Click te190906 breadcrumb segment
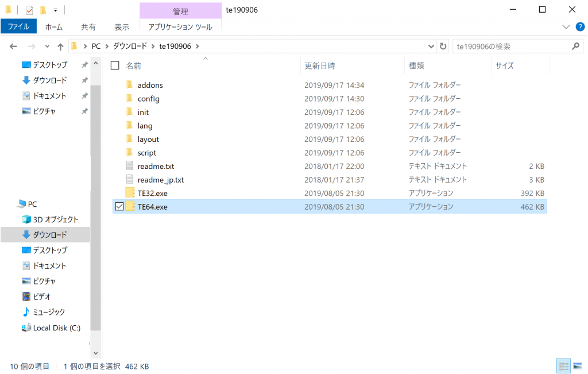 click(175, 46)
